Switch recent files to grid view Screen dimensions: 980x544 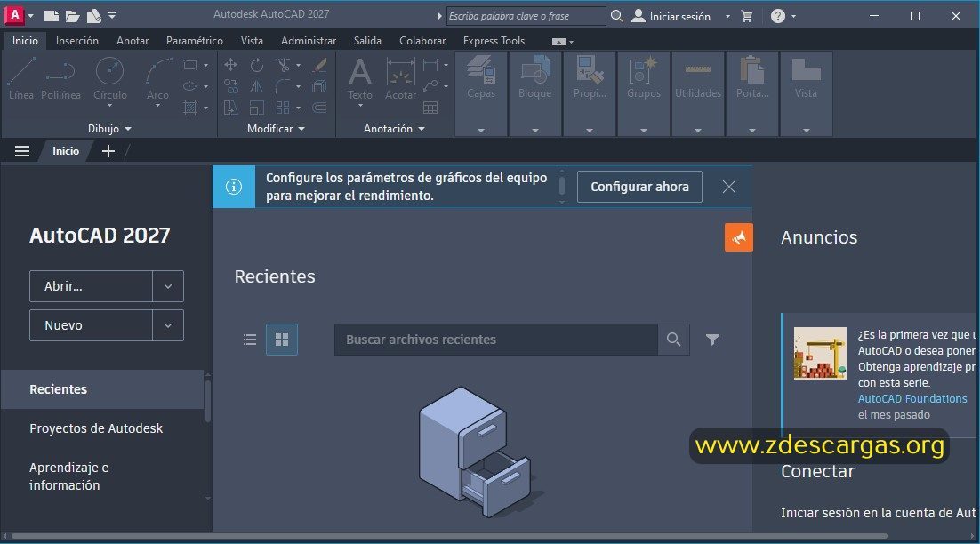(x=282, y=340)
